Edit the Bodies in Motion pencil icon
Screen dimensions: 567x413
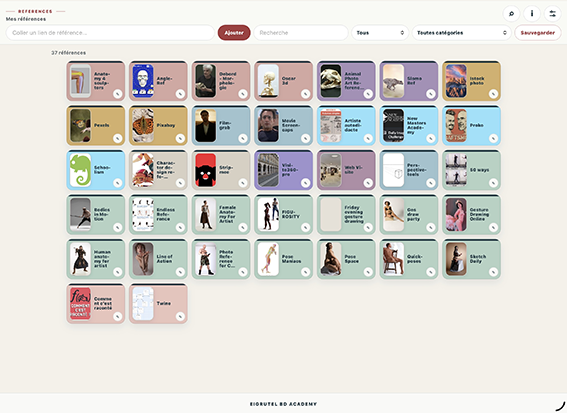[x=118, y=227]
